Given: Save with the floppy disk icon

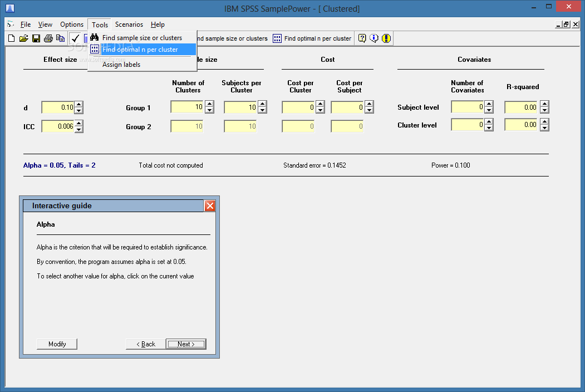Looking at the screenshot, I should coord(36,38).
